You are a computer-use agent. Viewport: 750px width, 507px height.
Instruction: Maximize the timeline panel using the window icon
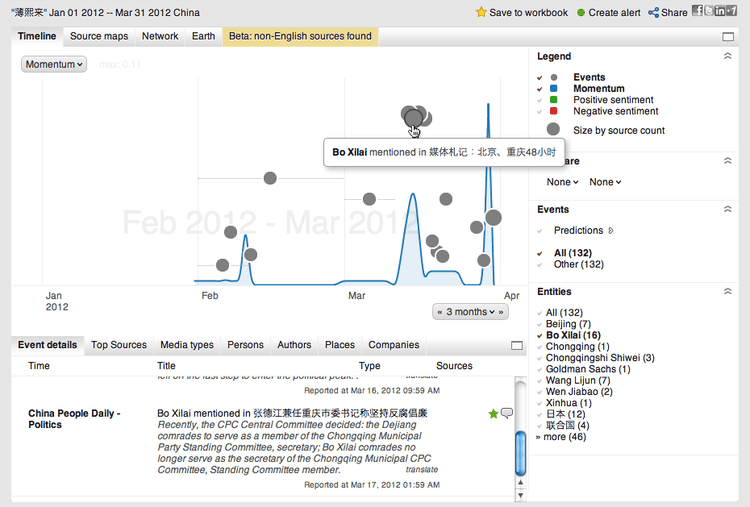(728, 37)
